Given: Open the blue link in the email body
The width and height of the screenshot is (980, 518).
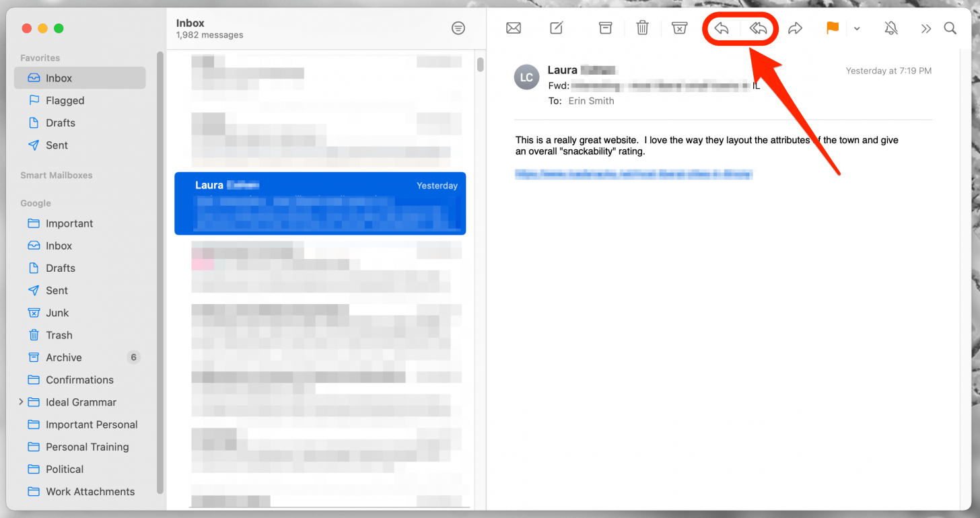Looking at the screenshot, I should [633, 174].
